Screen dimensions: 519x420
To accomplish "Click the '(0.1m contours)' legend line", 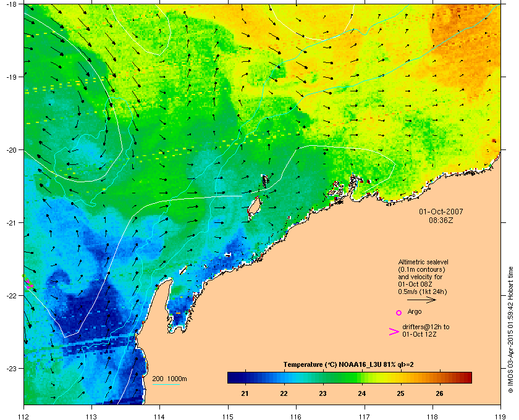I will (x=421, y=269).
